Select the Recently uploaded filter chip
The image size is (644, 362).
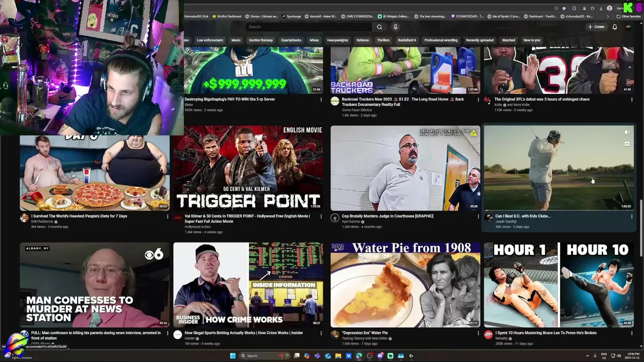coord(479,40)
